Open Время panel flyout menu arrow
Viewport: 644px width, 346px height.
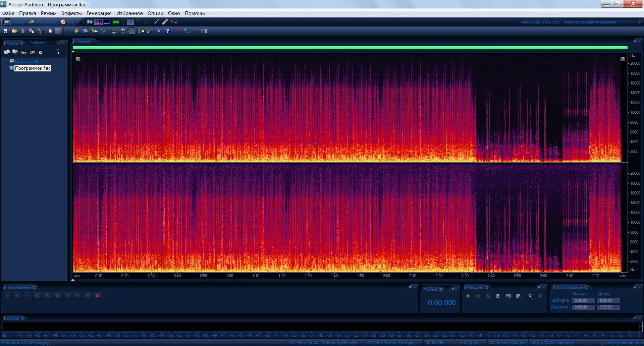456,289
